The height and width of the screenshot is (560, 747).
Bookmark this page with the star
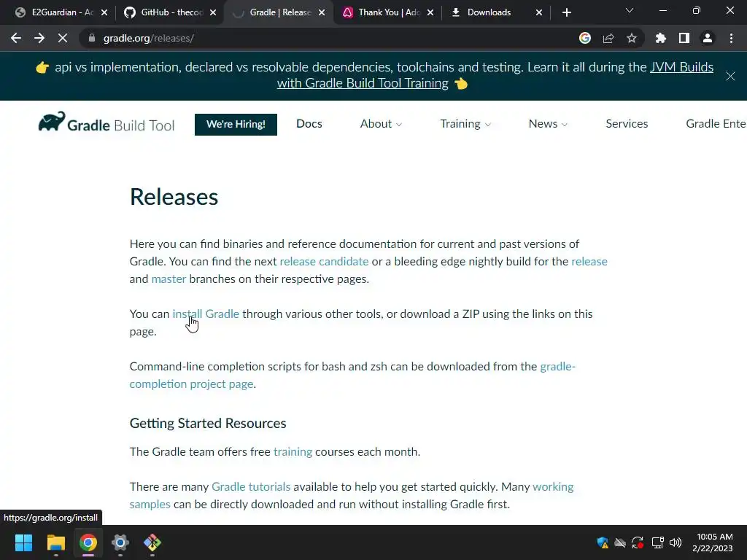pyautogui.click(x=632, y=38)
